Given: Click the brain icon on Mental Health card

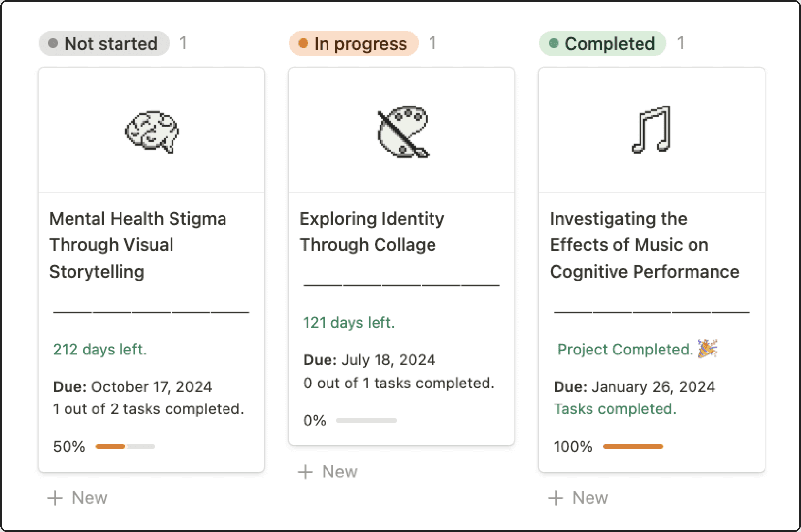Looking at the screenshot, I should pos(152,132).
